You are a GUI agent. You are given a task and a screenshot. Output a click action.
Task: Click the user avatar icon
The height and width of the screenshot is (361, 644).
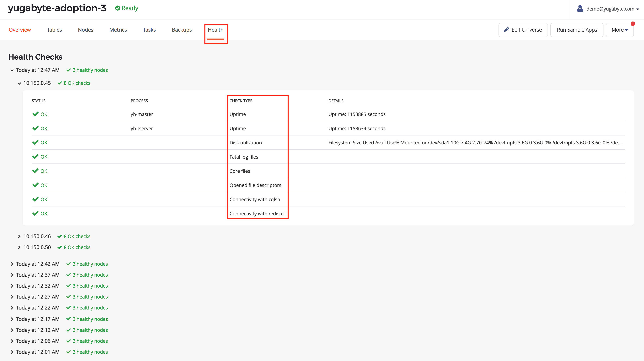[x=580, y=9]
